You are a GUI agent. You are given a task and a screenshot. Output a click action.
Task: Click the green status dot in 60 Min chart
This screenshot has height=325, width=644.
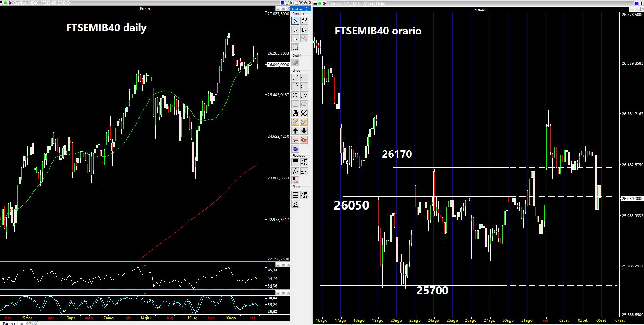(320, 4)
